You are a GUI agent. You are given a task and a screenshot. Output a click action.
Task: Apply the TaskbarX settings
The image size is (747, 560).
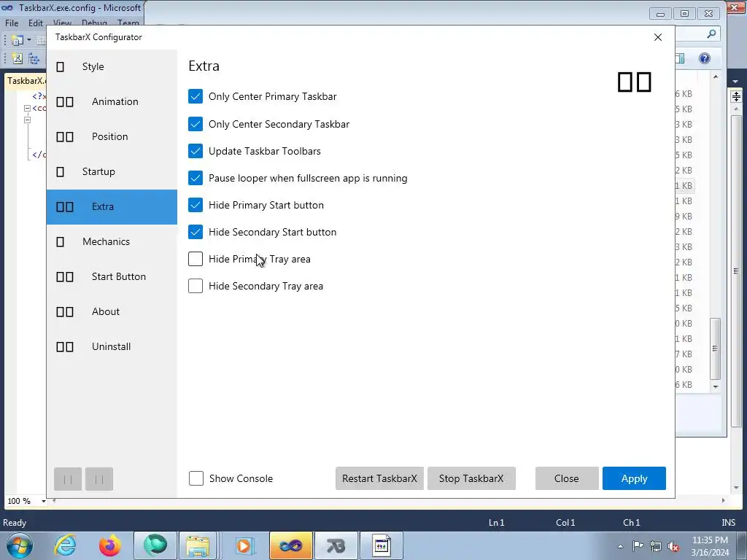[x=634, y=478]
